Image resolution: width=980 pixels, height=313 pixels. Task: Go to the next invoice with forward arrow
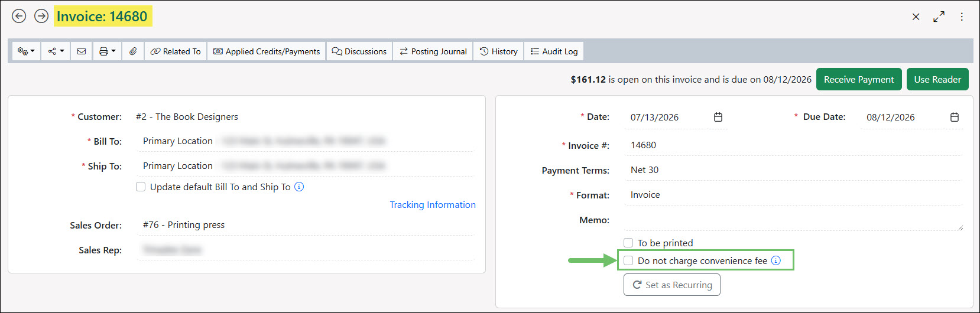(41, 16)
